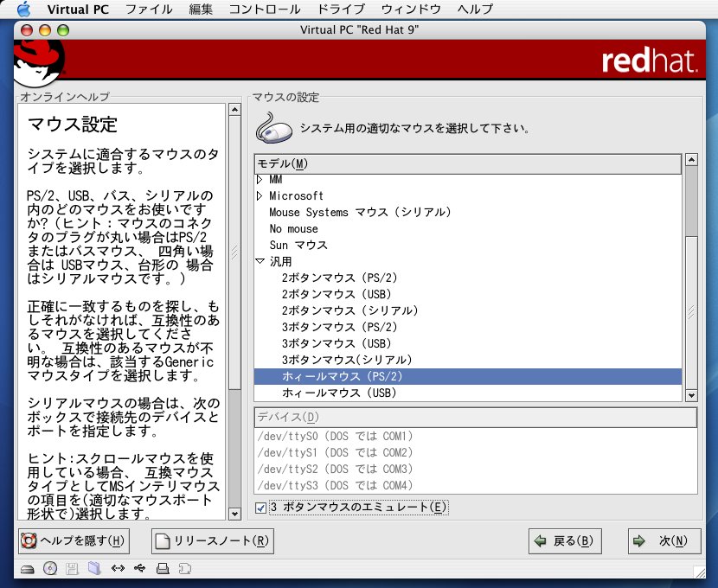
Task: Click the network activity arrows icon
Action: pos(118,568)
